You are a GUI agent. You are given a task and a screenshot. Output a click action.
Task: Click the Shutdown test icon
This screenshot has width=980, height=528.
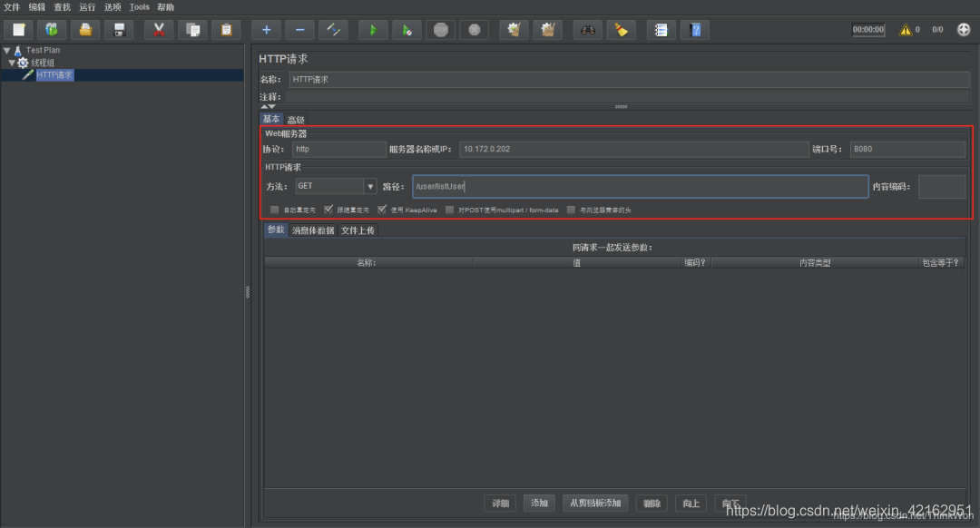475,29
